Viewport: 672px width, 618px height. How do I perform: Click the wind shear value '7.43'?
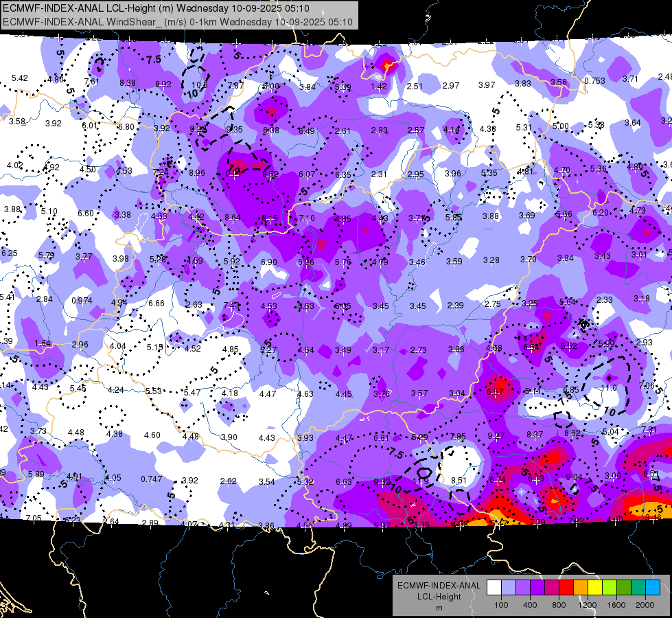231,306
